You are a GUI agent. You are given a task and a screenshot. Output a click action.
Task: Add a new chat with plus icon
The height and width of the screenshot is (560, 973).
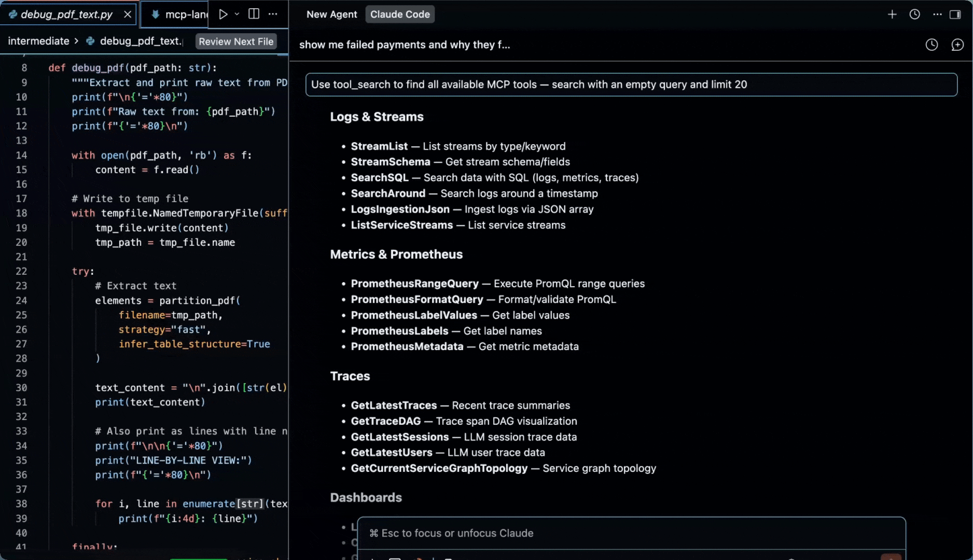pos(892,15)
